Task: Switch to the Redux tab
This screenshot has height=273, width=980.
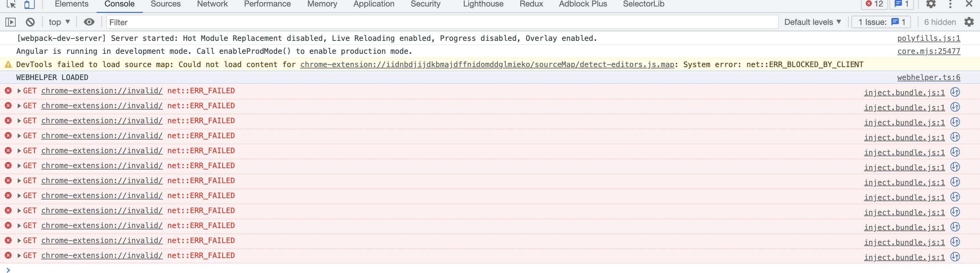Action: coord(531,4)
